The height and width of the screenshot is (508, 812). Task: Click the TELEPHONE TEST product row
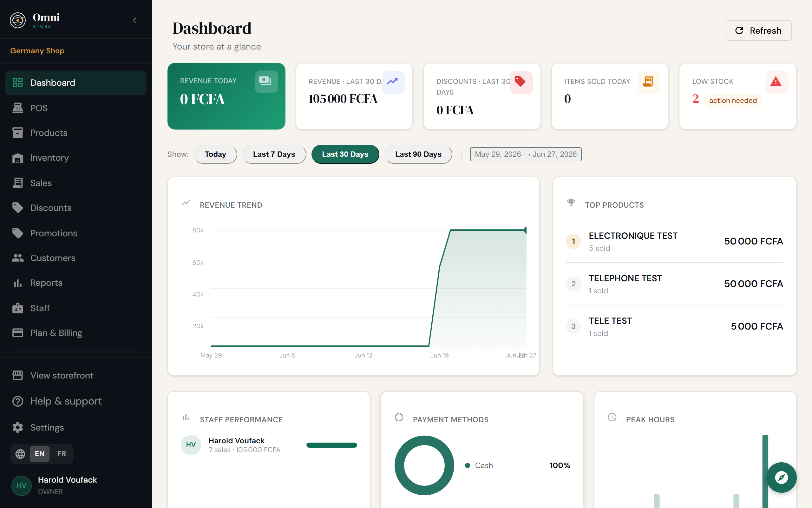(674, 284)
